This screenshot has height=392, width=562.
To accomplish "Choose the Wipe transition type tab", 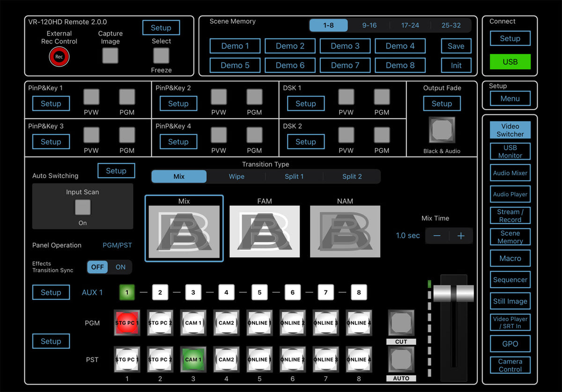I will (237, 176).
